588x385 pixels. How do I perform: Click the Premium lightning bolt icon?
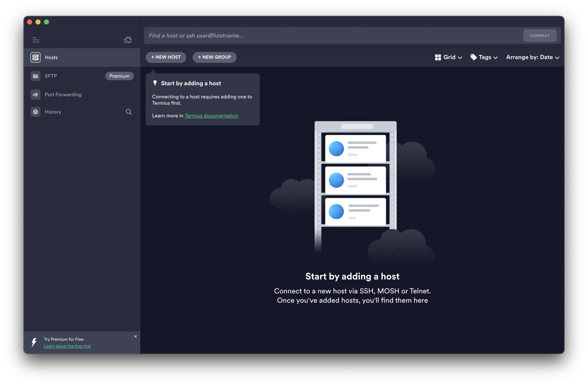[34, 343]
